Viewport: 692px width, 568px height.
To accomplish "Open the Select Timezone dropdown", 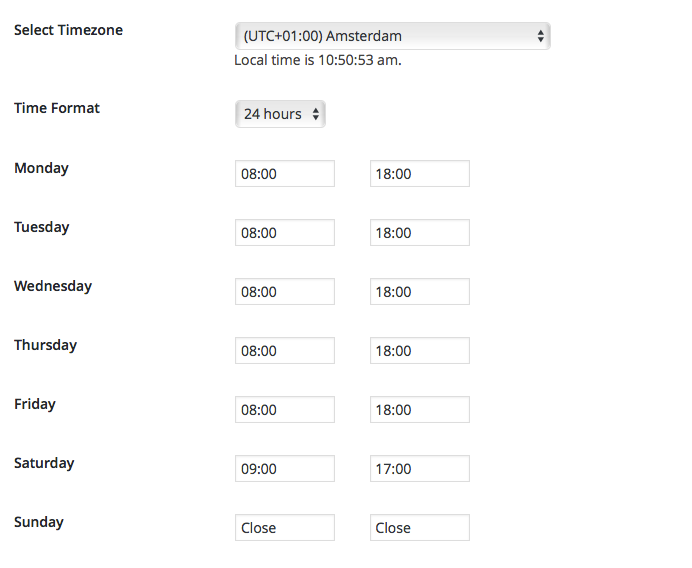I will click(x=392, y=36).
